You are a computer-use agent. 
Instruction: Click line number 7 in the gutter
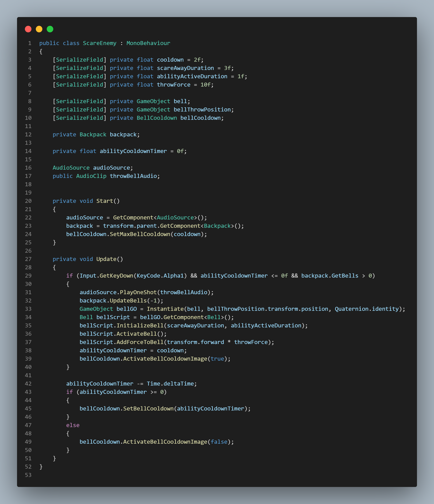click(x=30, y=93)
